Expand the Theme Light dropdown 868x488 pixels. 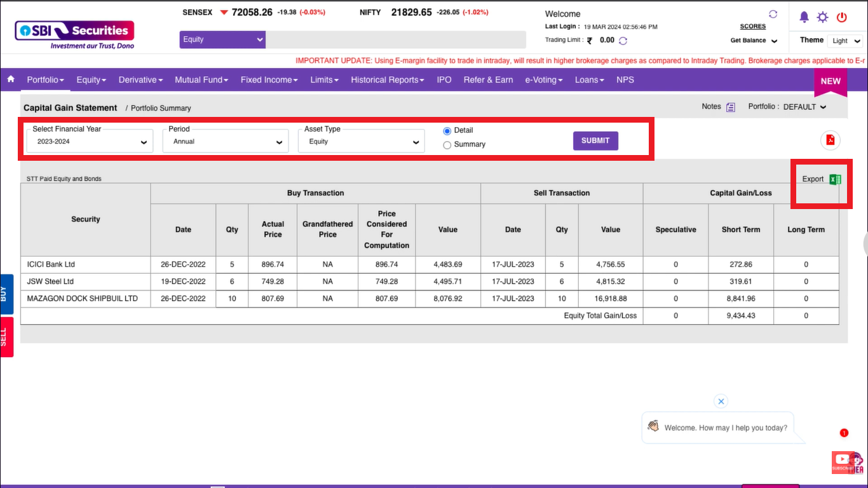(x=845, y=41)
